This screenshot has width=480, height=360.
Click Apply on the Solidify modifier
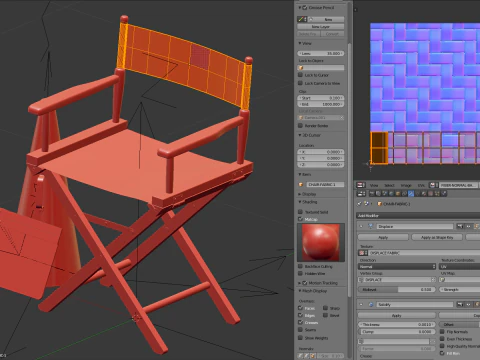point(397,315)
